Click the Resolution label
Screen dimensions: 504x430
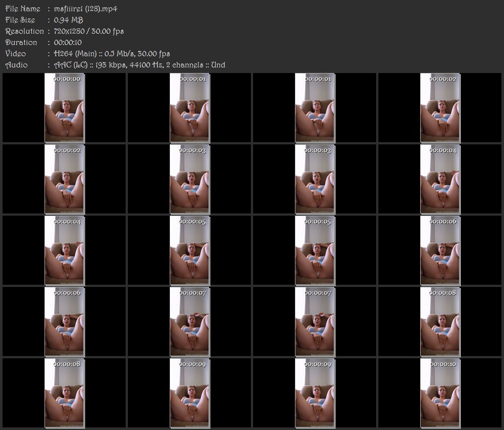point(25,31)
